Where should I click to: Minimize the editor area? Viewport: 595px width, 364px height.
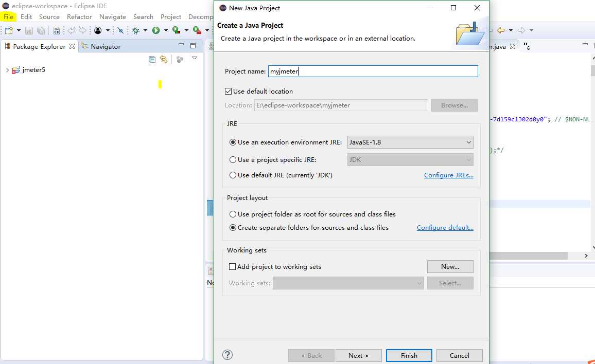pyautogui.click(x=585, y=45)
